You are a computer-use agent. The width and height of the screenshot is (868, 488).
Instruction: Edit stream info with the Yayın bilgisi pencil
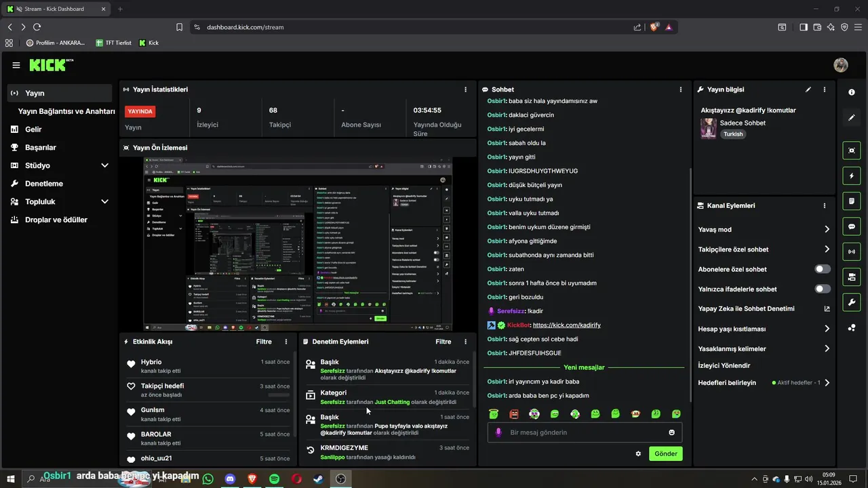click(x=808, y=89)
